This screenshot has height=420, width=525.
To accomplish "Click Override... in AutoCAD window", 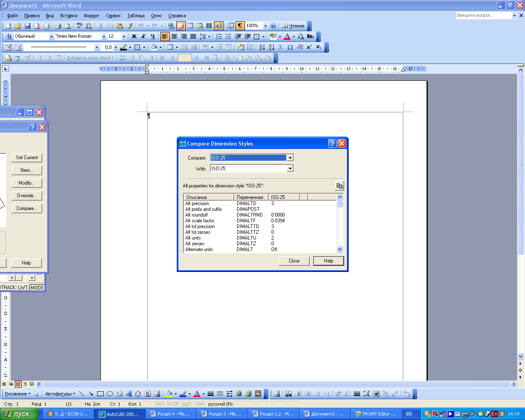I will pyautogui.click(x=27, y=196).
